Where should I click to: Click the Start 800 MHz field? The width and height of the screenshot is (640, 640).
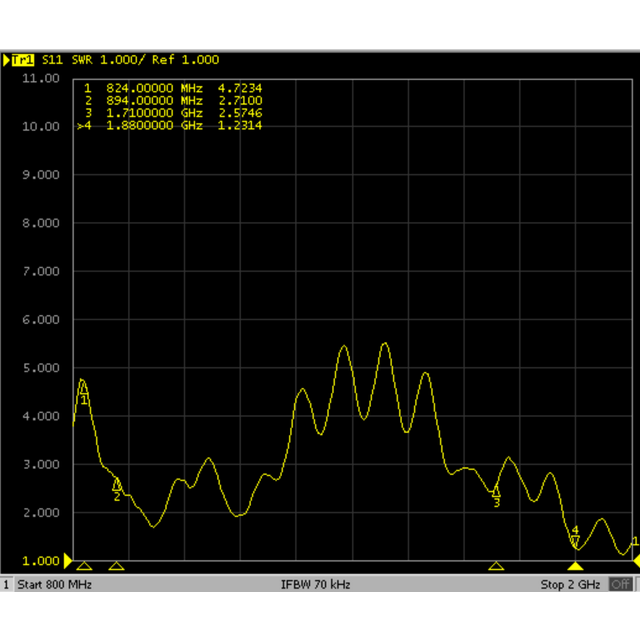pyautogui.click(x=55, y=584)
